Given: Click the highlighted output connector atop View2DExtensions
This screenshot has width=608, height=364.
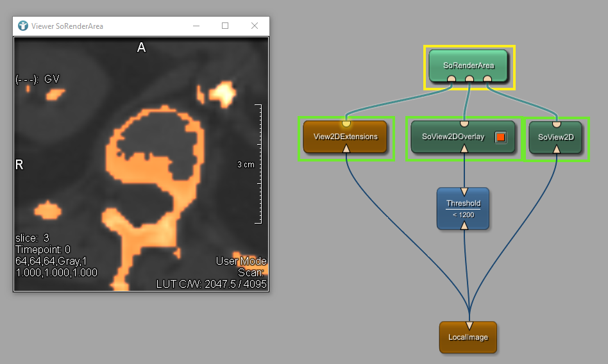Looking at the screenshot, I should tap(346, 122).
